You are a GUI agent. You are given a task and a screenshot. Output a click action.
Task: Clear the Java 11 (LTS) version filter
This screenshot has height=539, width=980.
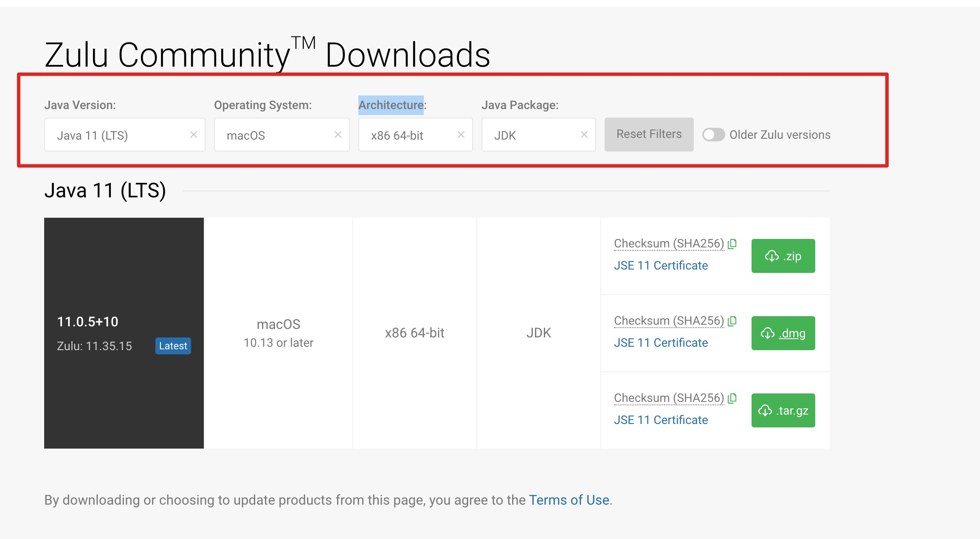point(194,135)
